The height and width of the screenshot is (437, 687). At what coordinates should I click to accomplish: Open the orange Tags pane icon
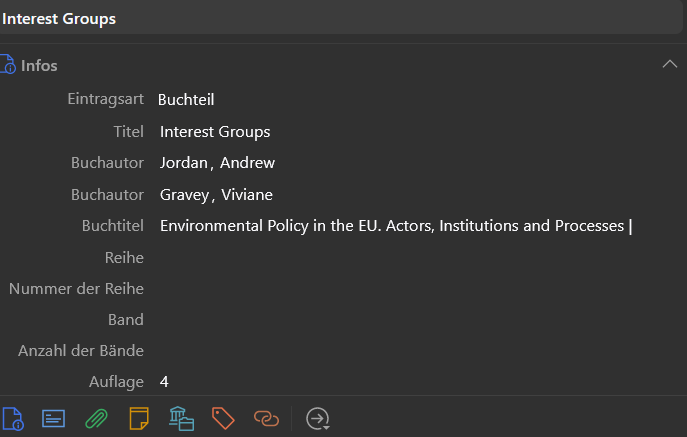(223, 418)
